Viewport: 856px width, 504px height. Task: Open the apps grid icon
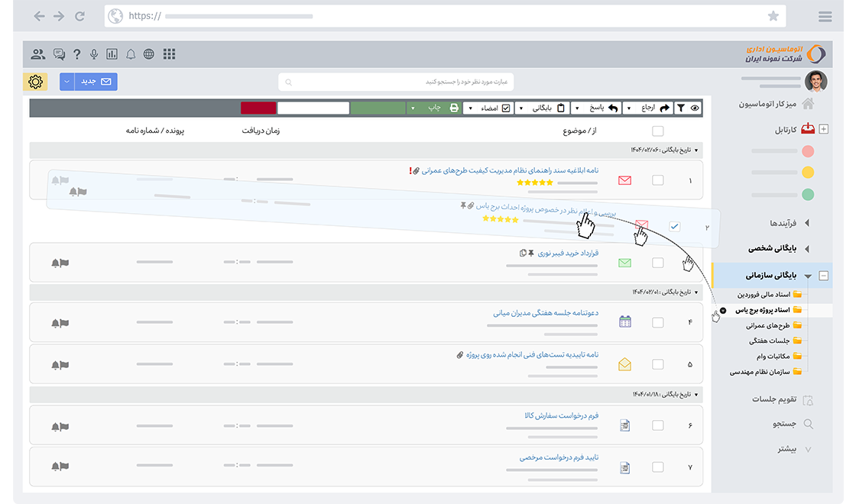(x=170, y=54)
